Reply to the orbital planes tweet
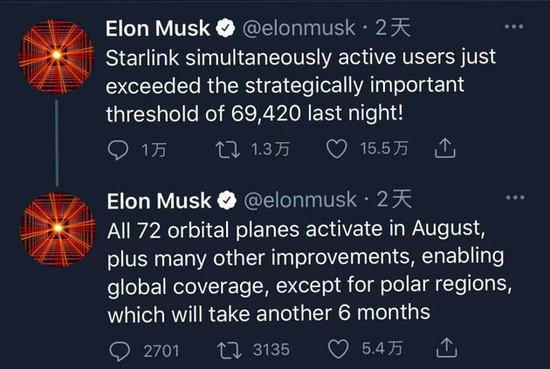 point(120,351)
